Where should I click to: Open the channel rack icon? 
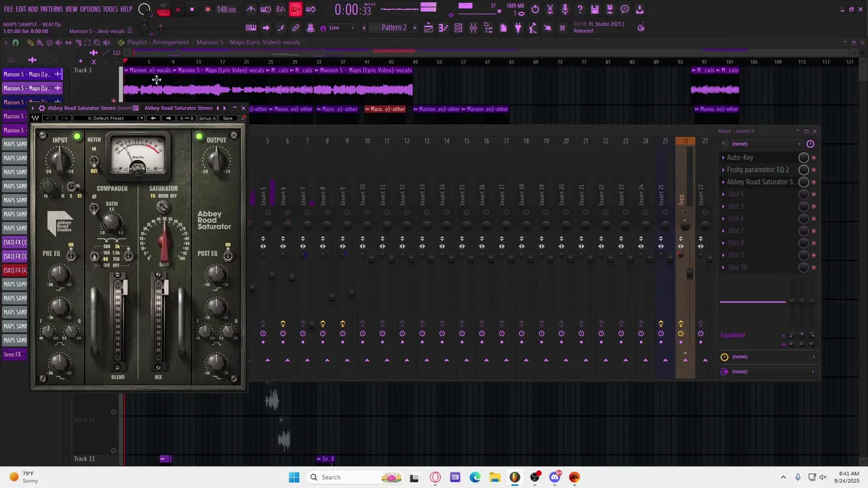pos(458,28)
